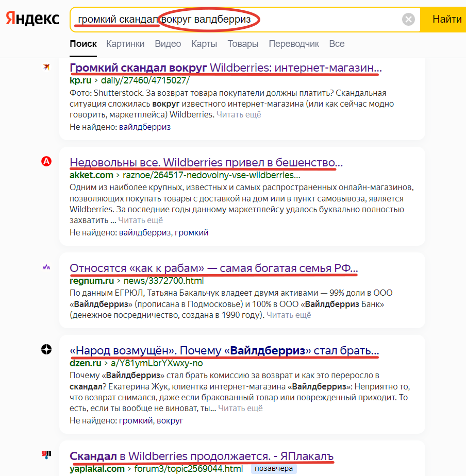This screenshot has width=466, height=476.
Task: Click 'Читать ещё' in the kp.ru snippet
Action: tap(239, 115)
